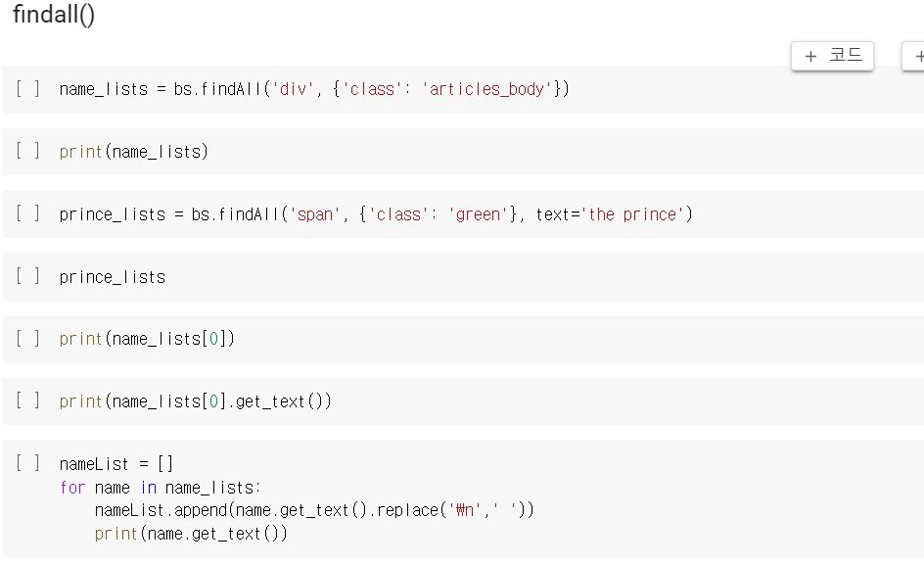924x565 pixels.
Task: Place cursor in 'articles_body' string
Action: [x=486, y=89]
